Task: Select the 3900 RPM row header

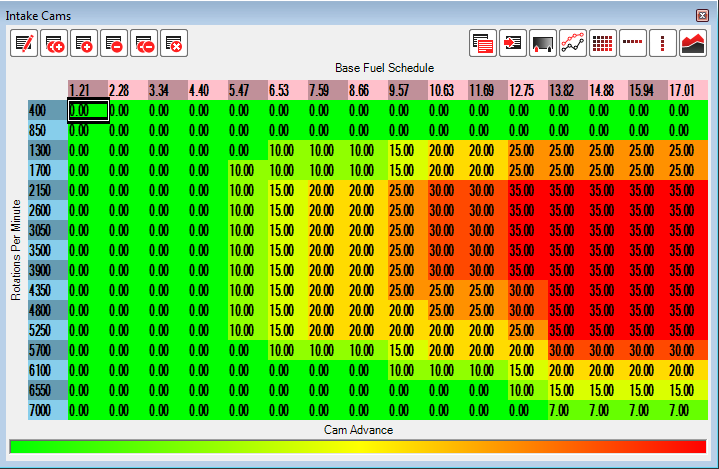Action: 48,270
